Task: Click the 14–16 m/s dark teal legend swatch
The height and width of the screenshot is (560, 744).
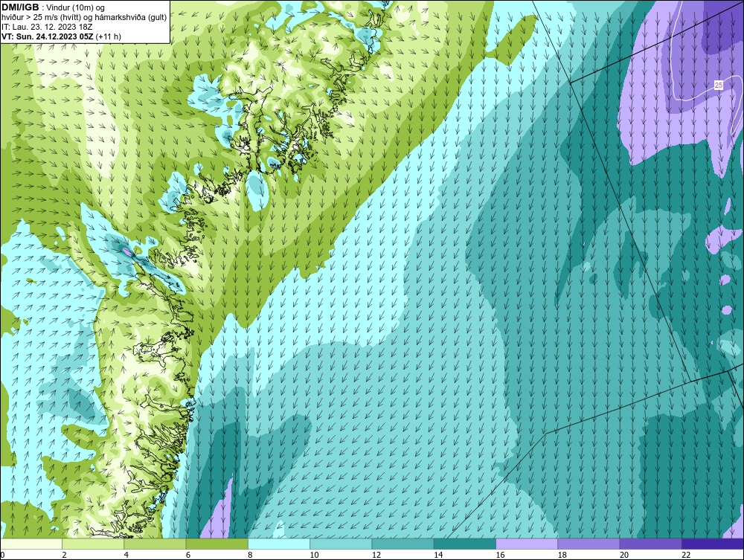Action: point(465,544)
